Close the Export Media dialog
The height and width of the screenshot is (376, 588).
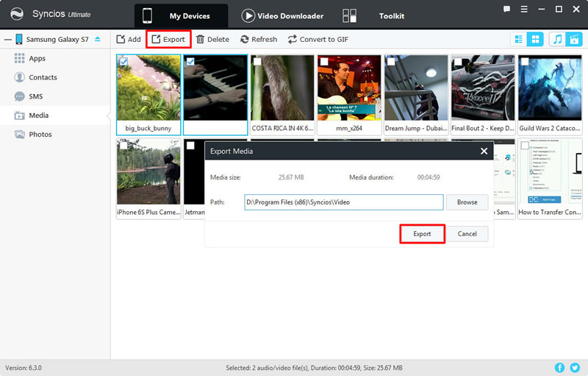pos(484,152)
